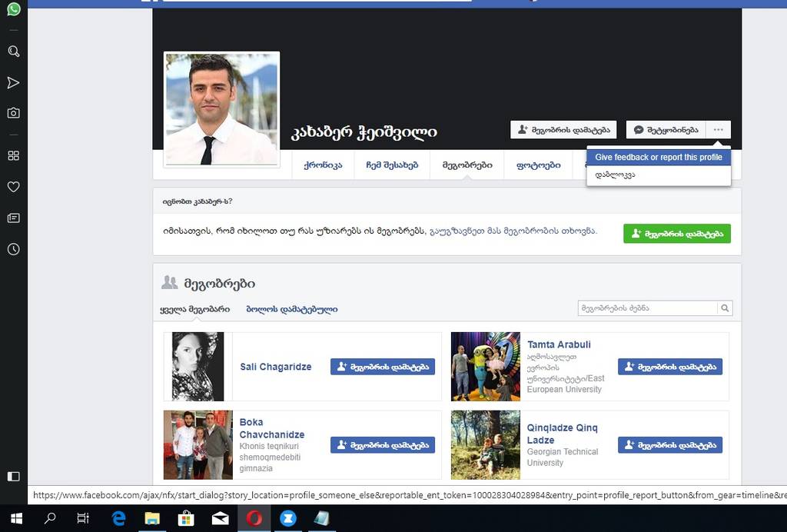Click the East European University text
Screen dimensions: 787x532
[x=565, y=372]
